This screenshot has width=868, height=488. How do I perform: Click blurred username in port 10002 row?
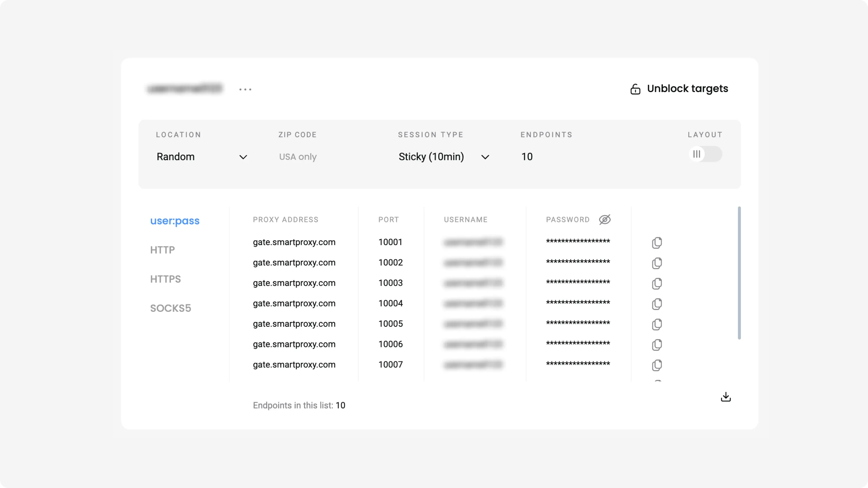coord(473,262)
